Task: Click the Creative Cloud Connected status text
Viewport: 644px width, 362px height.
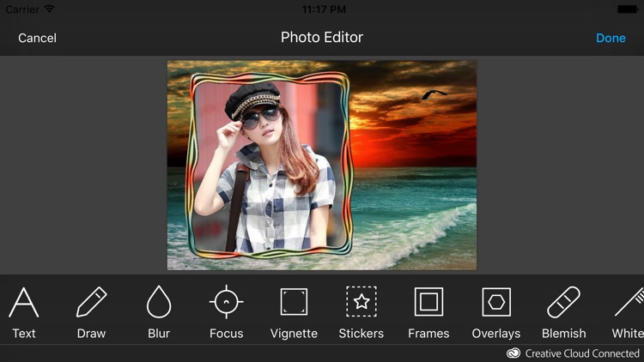Action: (x=582, y=353)
